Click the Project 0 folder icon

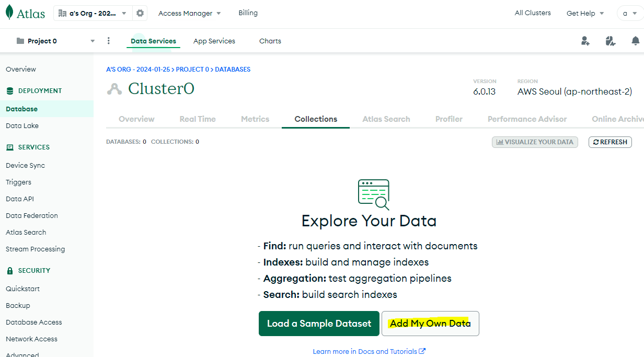20,41
